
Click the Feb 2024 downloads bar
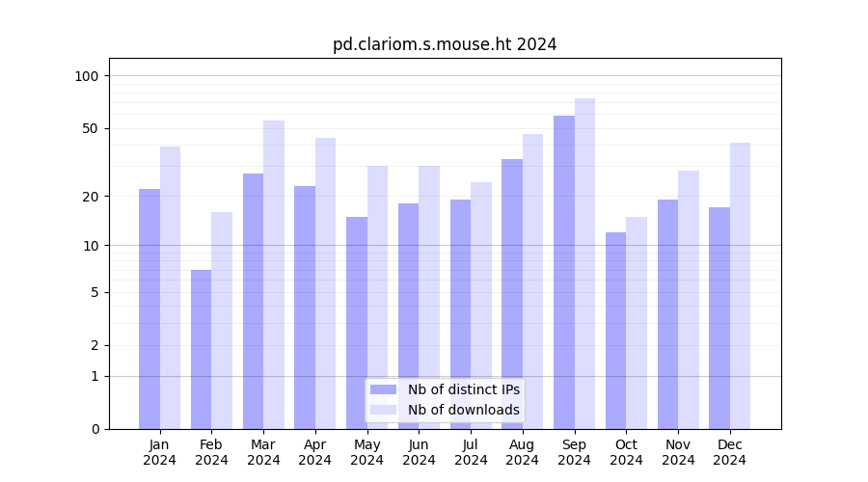click(x=222, y=320)
